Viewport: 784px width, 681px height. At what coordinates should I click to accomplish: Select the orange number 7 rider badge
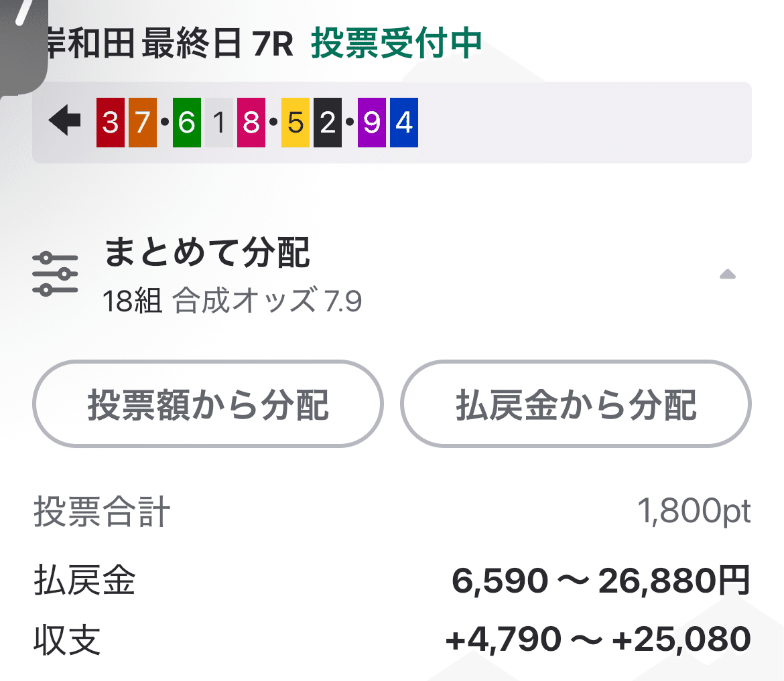[142, 123]
